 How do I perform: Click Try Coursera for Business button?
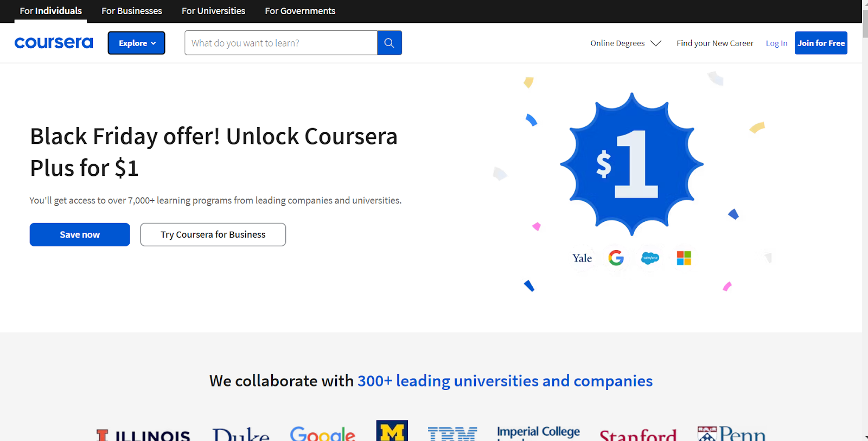(213, 234)
